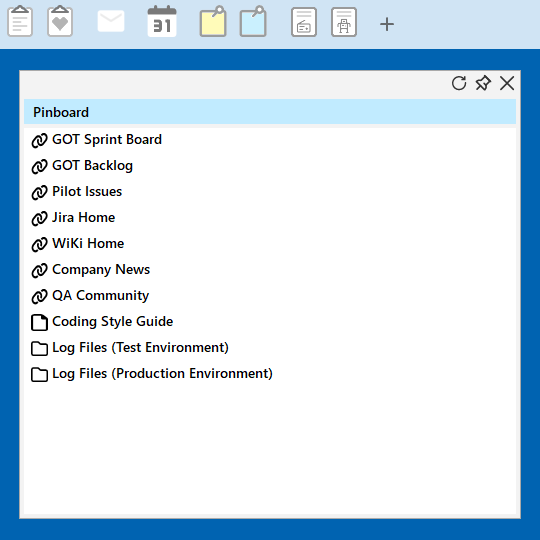Open the robot document icon
The height and width of the screenshot is (540, 540).
[344, 22]
